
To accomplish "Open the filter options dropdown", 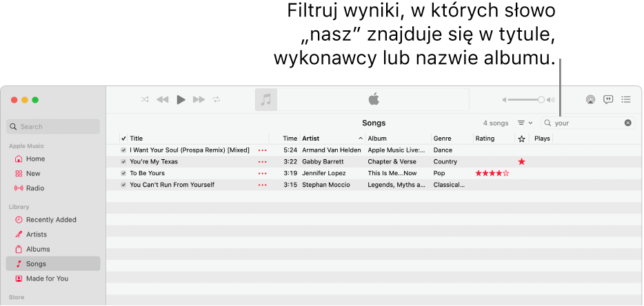I will (525, 123).
